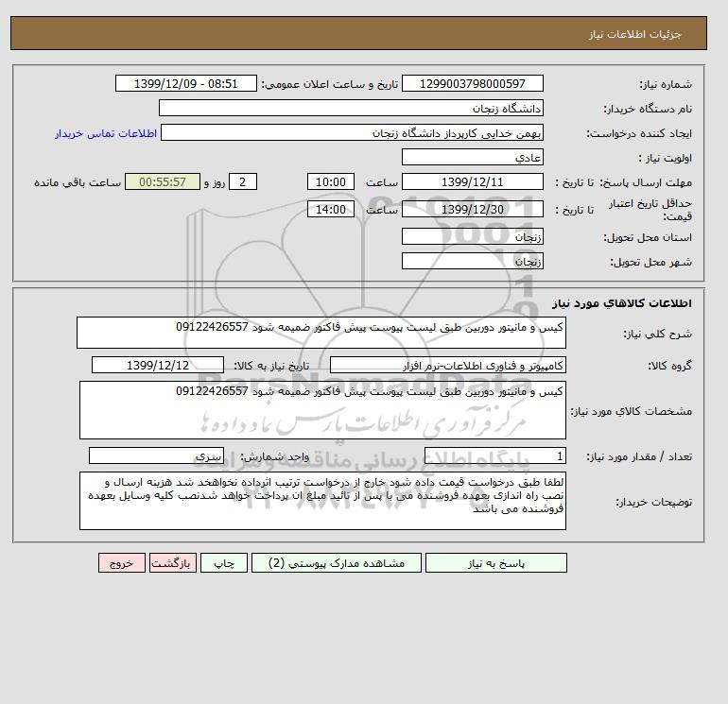This screenshot has height=704, width=728.
Task: Click the مشخصات کالای مورد نیاز text area
Action: tap(322, 410)
